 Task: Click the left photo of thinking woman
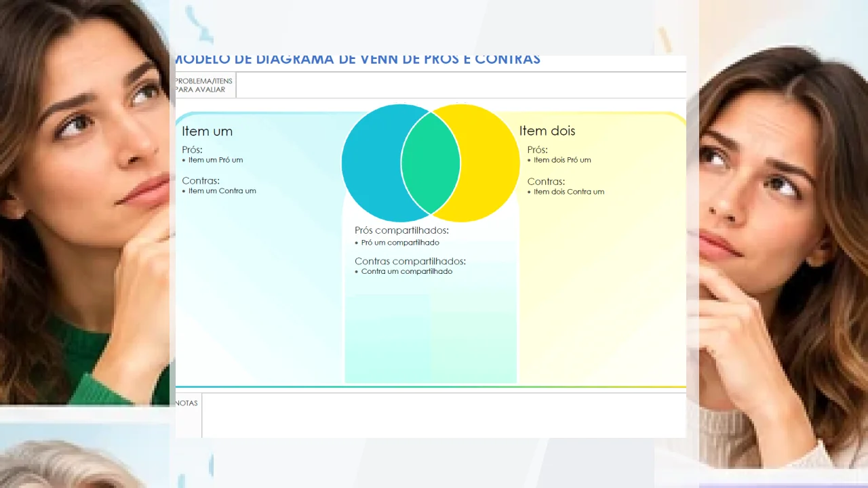click(x=85, y=202)
